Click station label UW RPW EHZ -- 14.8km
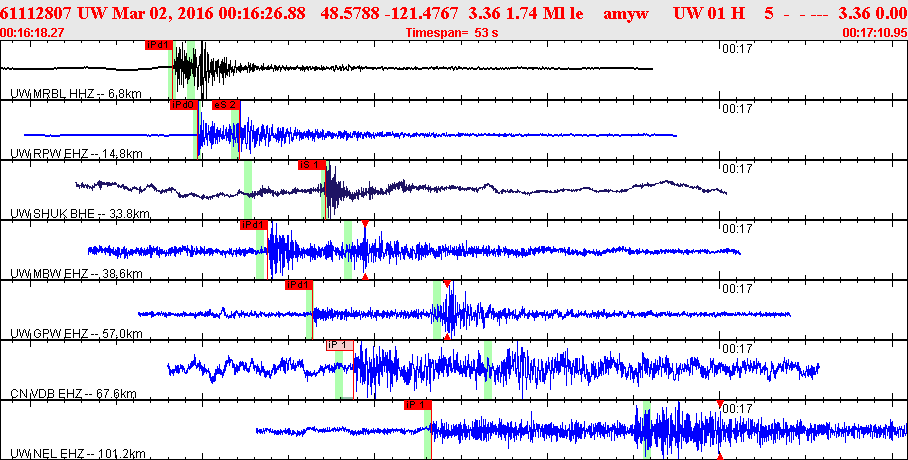908x460 pixels. (76, 154)
